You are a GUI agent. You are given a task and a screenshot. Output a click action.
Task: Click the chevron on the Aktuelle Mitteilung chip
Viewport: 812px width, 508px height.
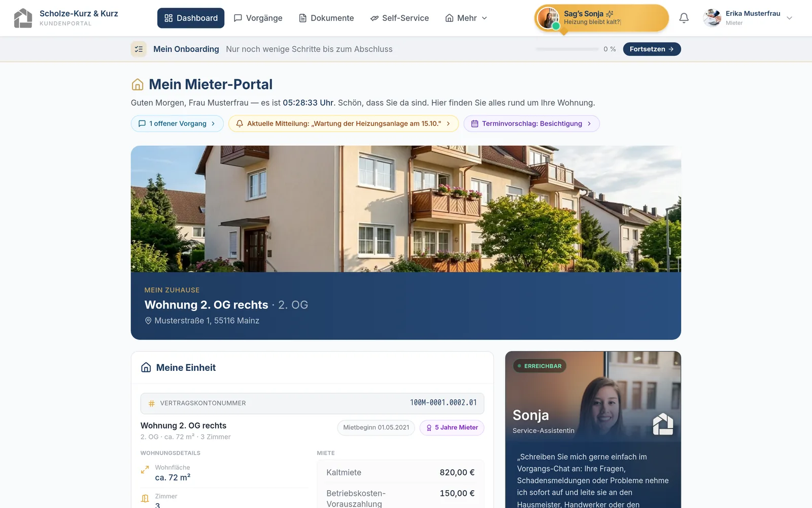(x=448, y=123)
